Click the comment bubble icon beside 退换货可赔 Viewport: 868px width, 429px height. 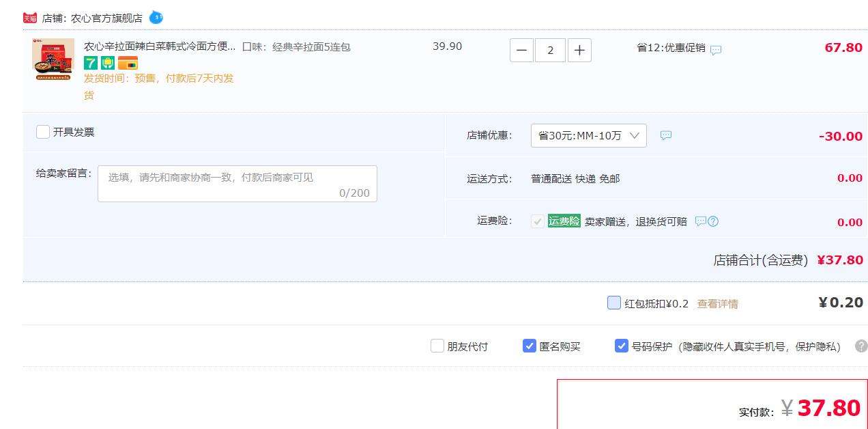(700, 221)
